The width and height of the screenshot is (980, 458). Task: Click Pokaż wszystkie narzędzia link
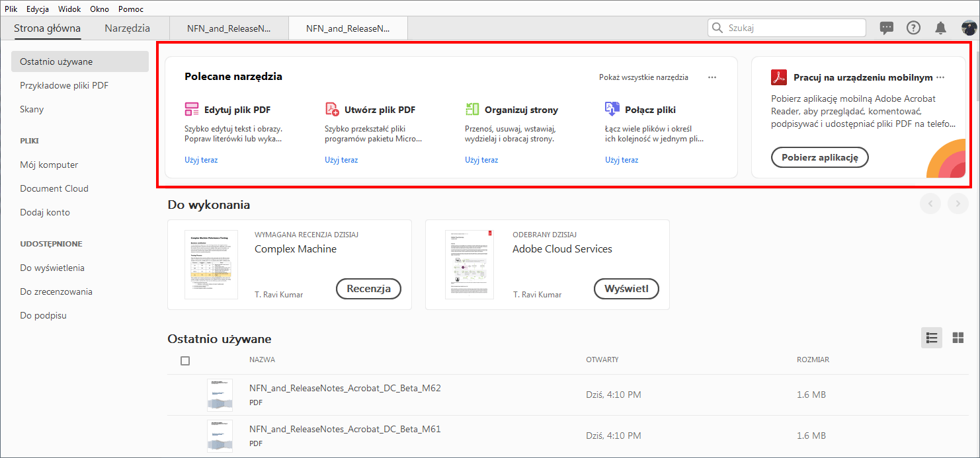click(x=643, y=77)
